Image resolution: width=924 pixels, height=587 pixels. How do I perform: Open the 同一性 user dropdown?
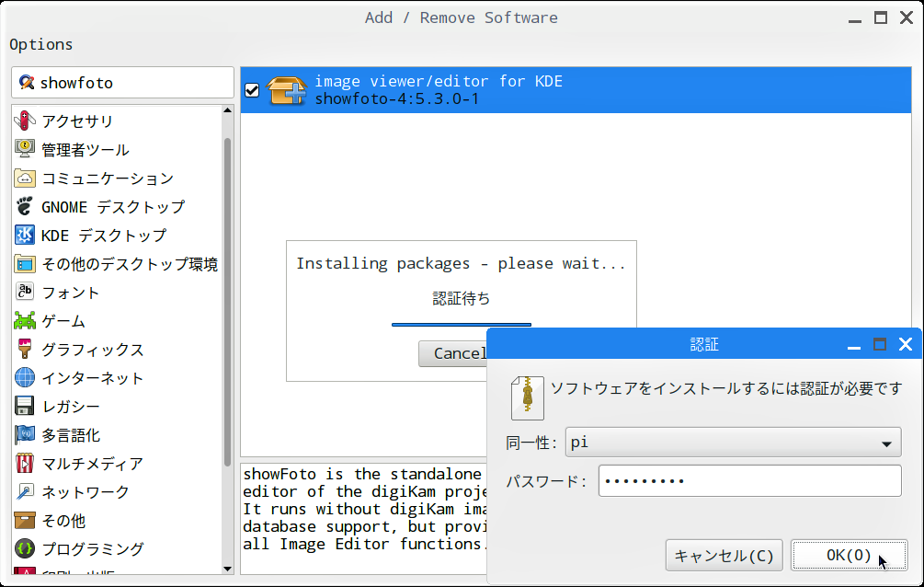[733, 443]
